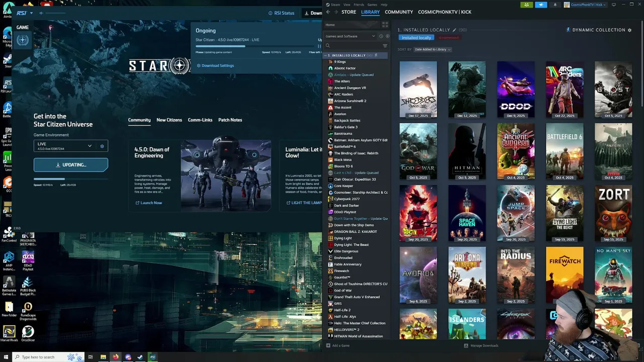Open the Games menu in Steam
Screen dimensions: 644x362
pos(372,5)
